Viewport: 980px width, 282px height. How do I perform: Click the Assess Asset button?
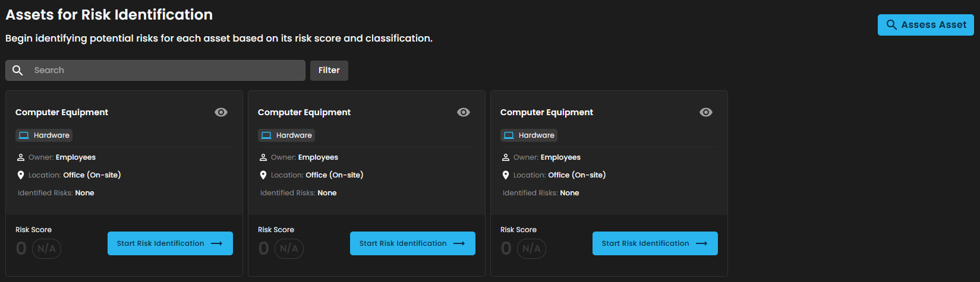(925, 25)
